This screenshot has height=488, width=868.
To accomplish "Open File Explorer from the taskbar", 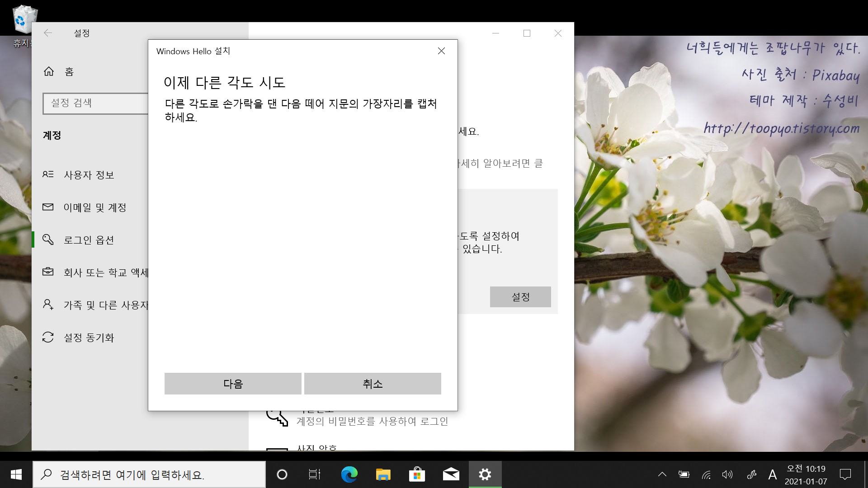I will 383,474.
